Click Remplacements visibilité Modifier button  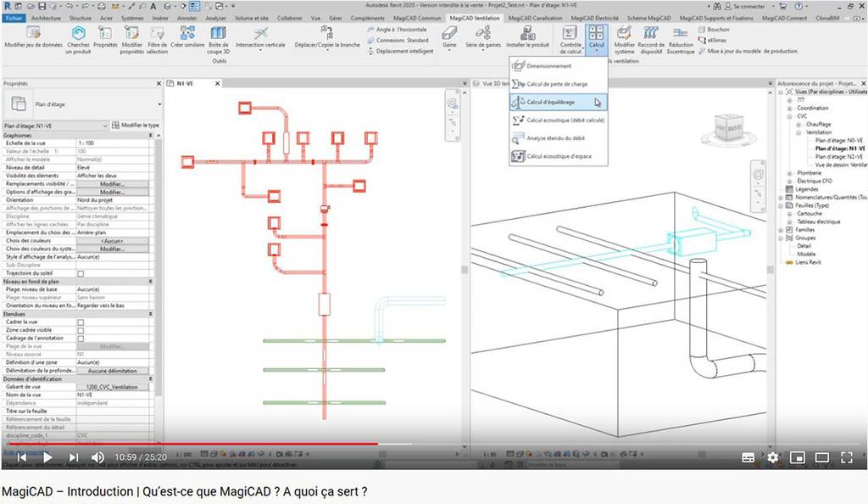pyautogui.click(x=113, y=184)
